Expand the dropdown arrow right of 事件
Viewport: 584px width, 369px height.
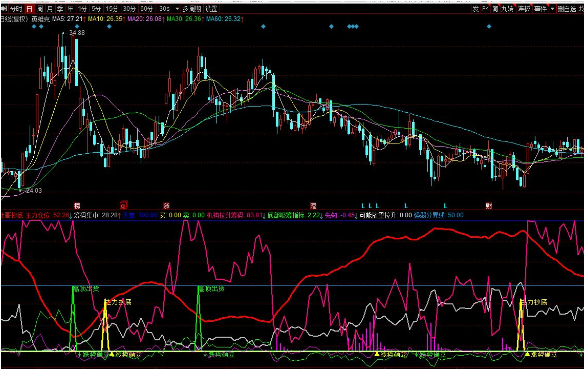click(552, 9)
